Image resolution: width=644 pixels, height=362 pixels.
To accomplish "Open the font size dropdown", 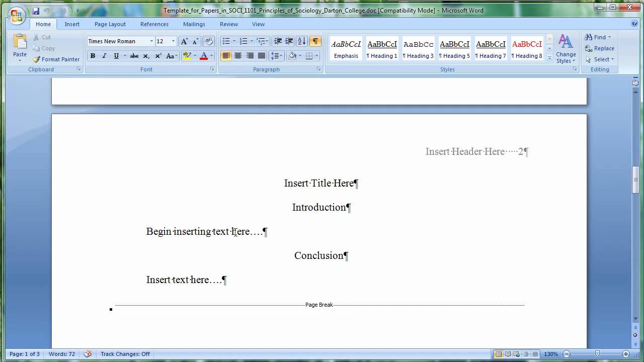I will [173, 41].
